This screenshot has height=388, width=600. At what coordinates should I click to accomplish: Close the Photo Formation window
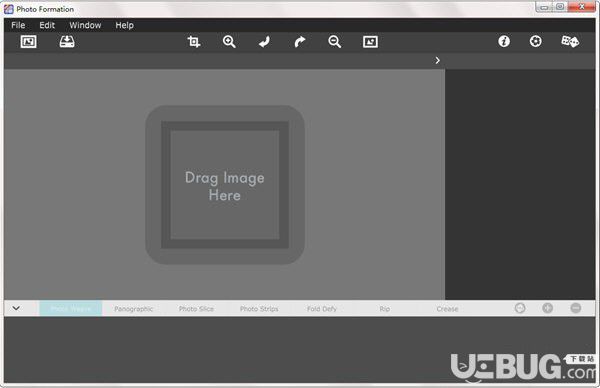(x=581, y=7)
